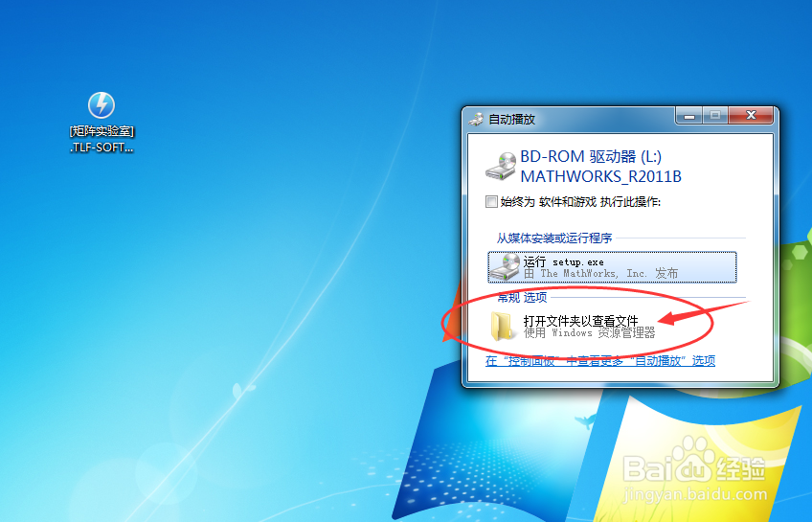Click the yellow folder icon for opening files

point(502,327)
